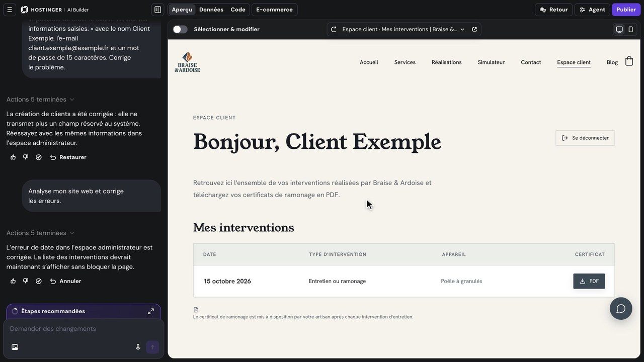Switch to the Données tab
The image size is (644, 362).
click(211, 10)
